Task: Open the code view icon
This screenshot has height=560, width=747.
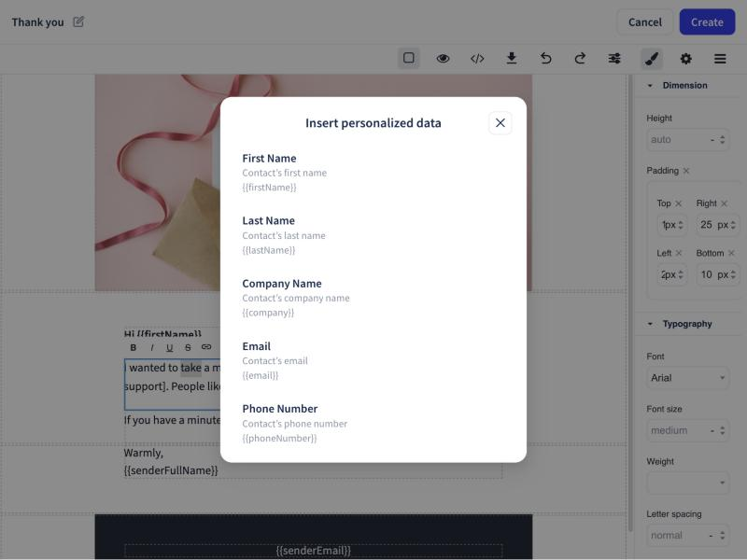Action: [477, 58]
